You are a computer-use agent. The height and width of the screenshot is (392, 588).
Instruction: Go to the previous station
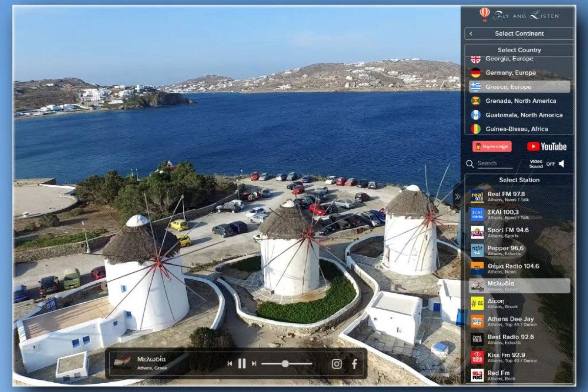(x=229, y=364)
